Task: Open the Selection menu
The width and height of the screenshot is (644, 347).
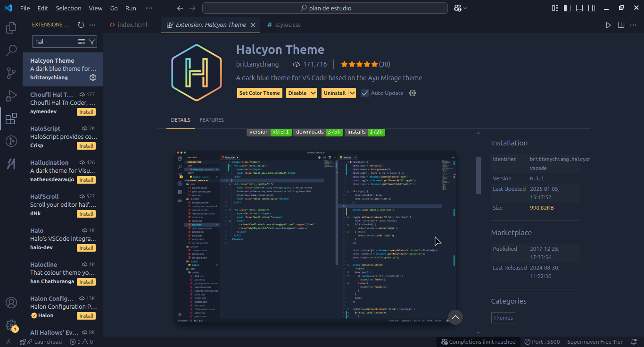Action: [x=68, y=8]
